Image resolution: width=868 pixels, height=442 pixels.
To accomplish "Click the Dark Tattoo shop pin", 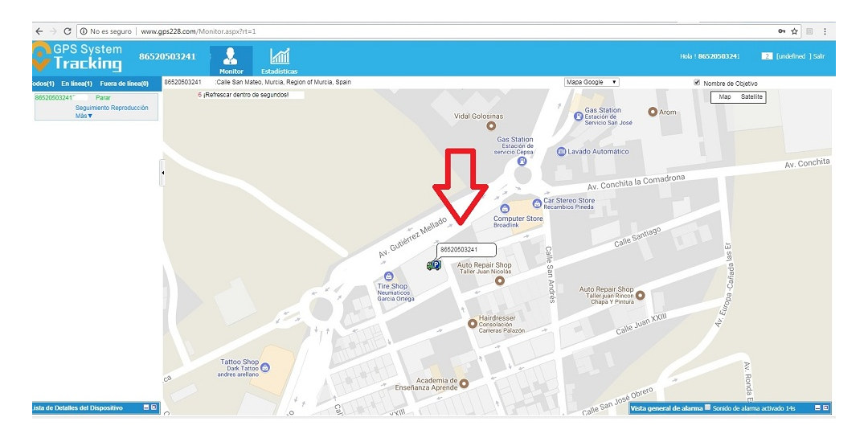I will point(265,367).
